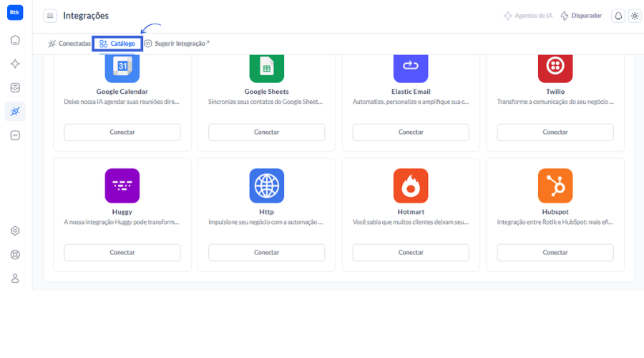The height and width of the screenshot is (358, 644).
Task: Click the Rtk logo
Action: pyautogui.click(x=15, y=12)
